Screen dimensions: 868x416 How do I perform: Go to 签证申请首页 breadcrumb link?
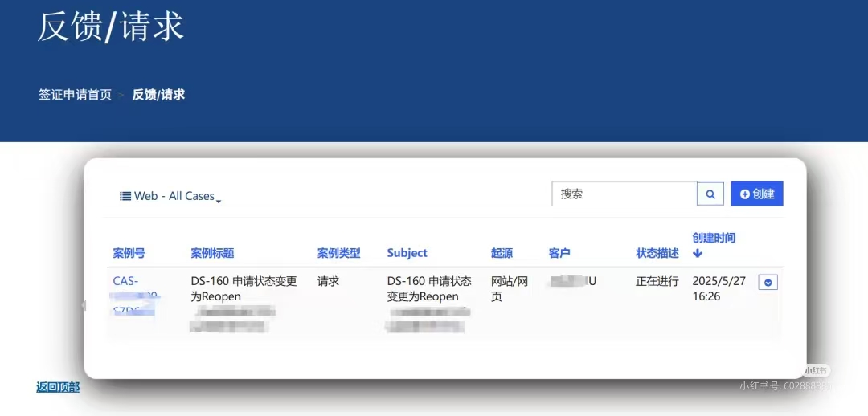pyautogui.click(x=75, y=95)
